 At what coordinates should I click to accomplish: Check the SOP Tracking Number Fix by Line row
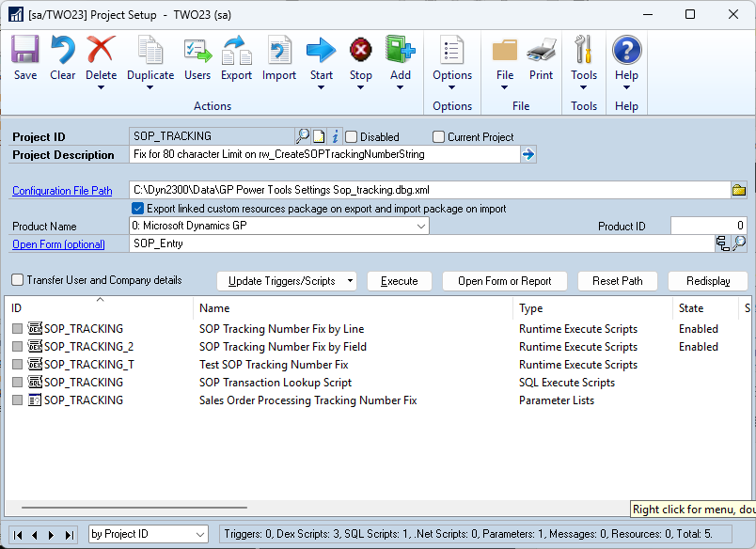point(17,329)
